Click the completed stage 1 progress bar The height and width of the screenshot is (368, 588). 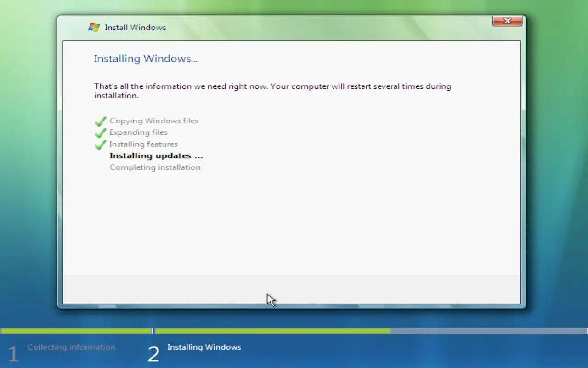click(x=76, y=330)
